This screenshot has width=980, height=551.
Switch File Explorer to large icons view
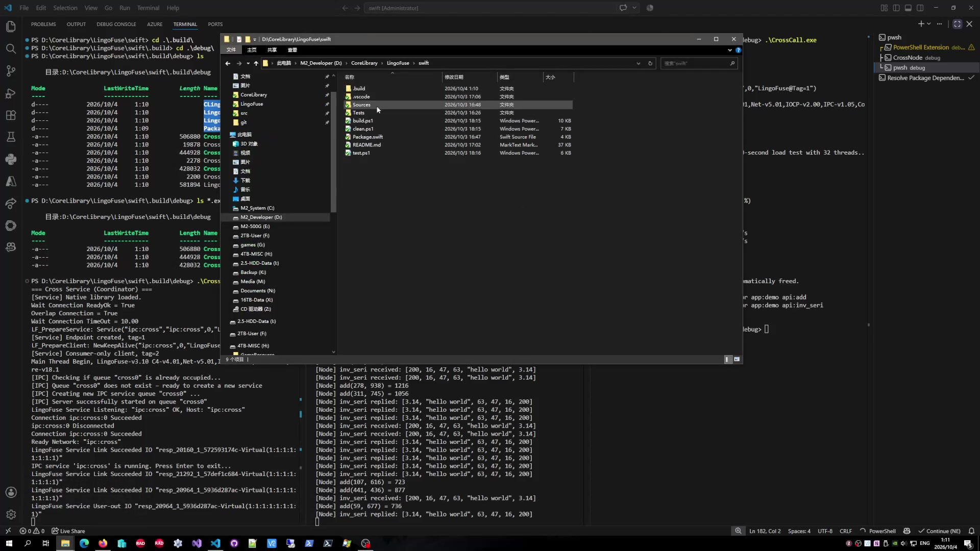(x=737, y=360)
